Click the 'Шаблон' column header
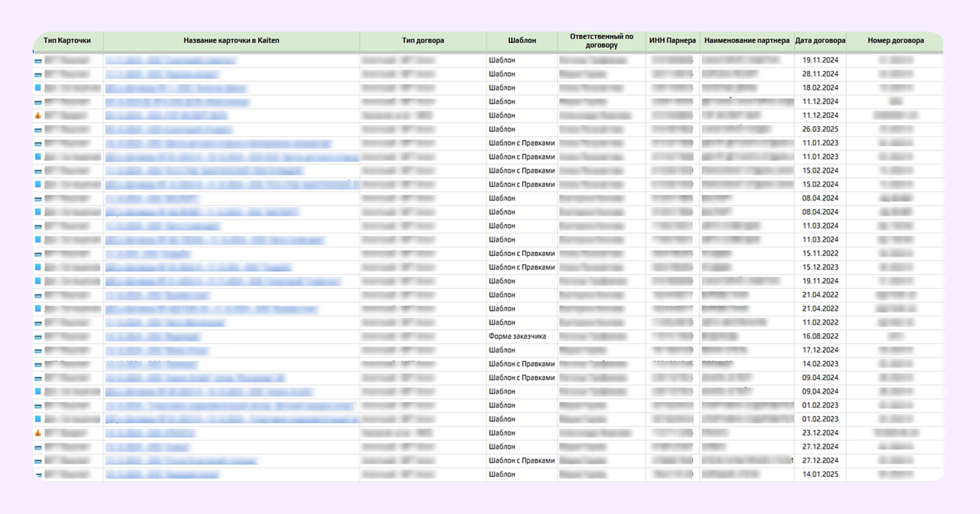Viewport: 980px width, 514px height. click(x=522, y=41)
